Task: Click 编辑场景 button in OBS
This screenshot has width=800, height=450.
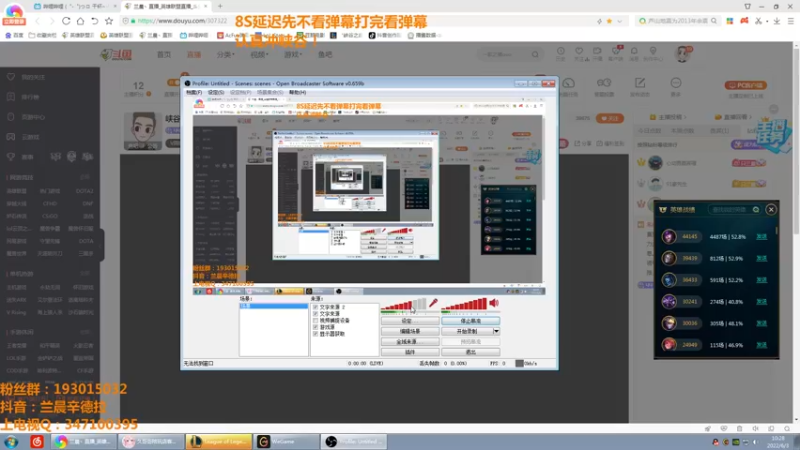Action: click(410, 331)
